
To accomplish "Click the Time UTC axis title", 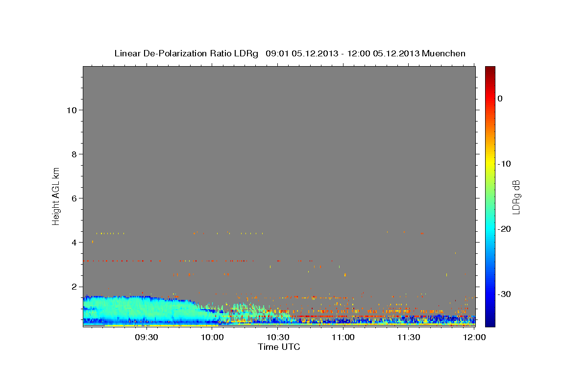I will (279, 347).
